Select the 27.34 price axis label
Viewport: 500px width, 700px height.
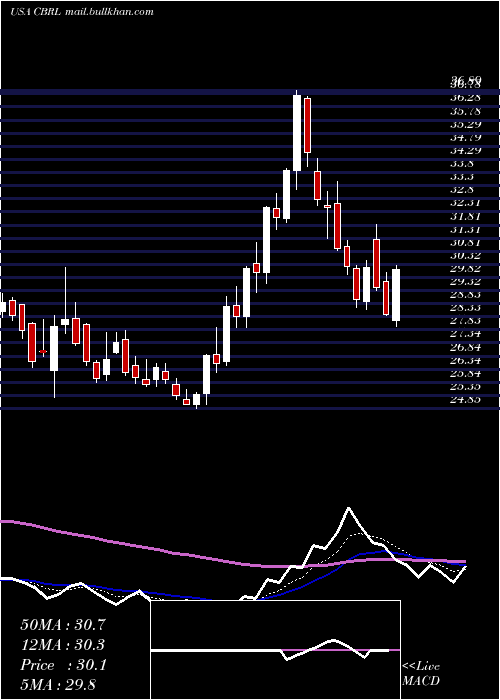[466, 334]
